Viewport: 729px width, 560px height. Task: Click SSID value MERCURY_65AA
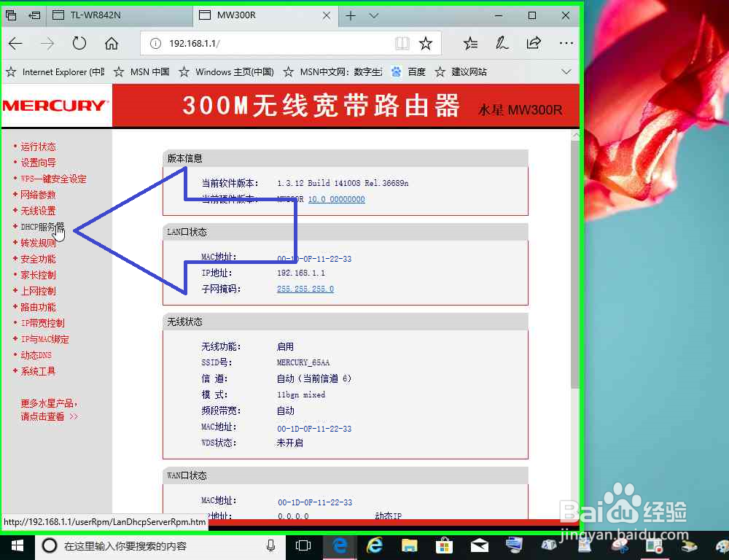(303, 362)
